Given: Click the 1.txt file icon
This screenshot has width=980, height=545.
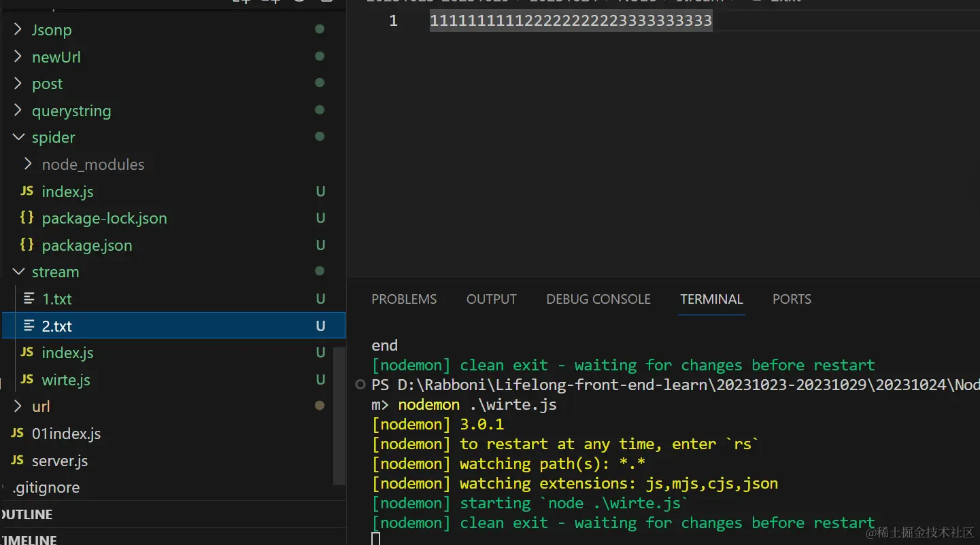Looking at the screenshot, I should pos(29,299).
